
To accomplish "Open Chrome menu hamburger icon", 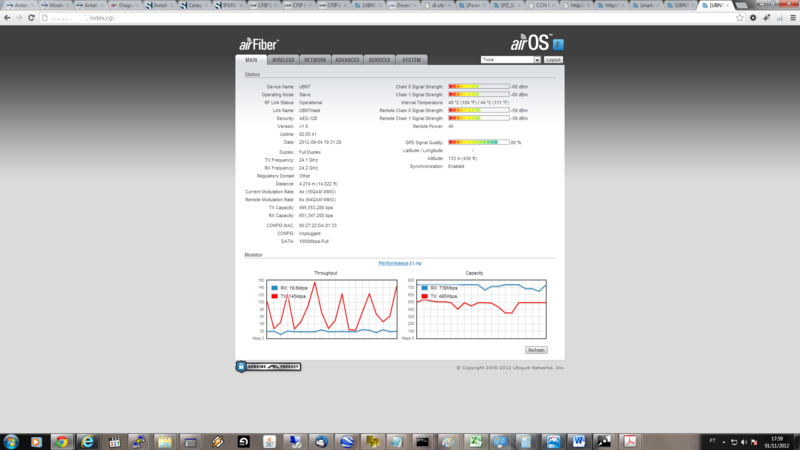I will pos(793,18).
